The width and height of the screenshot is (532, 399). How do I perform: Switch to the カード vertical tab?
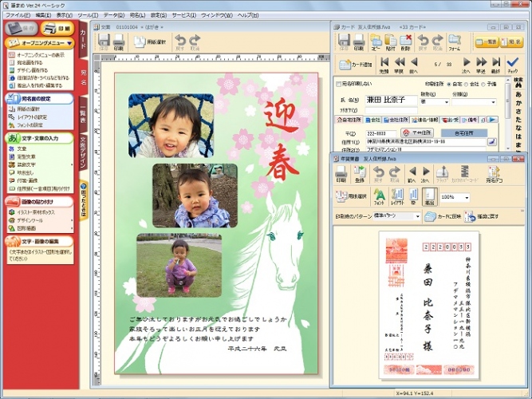pyautogui.click(x=83, y=39)
